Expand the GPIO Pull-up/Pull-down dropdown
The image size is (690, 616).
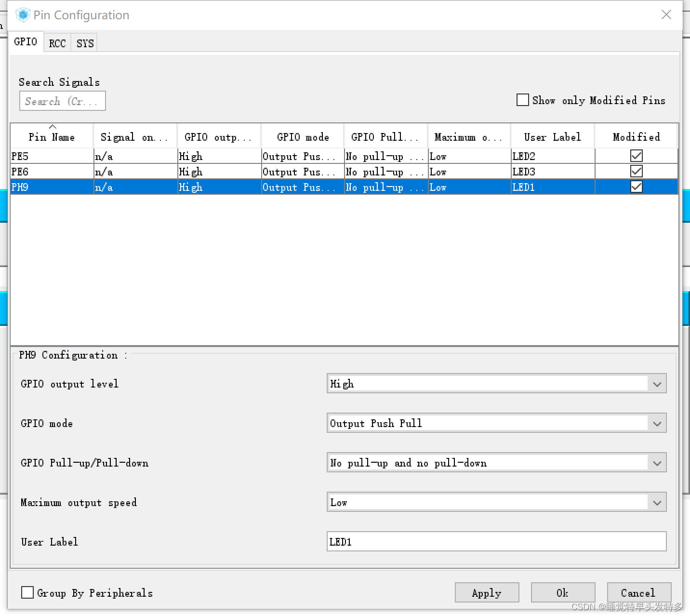tap(657, 463)
